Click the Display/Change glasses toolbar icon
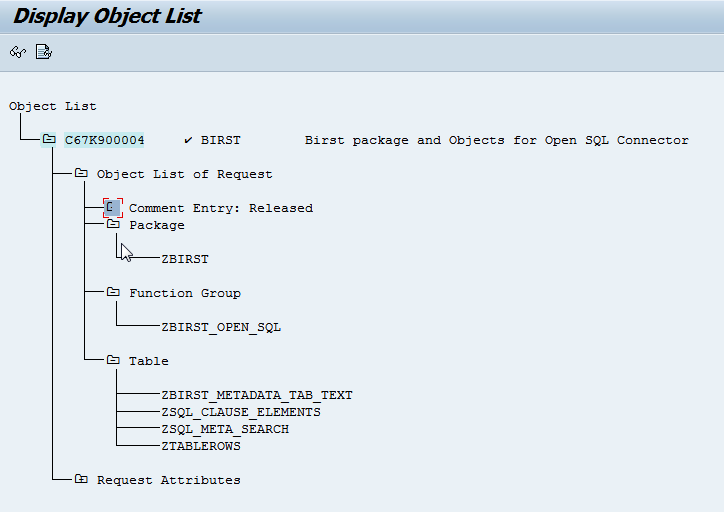Image resolution: width=724 pixels, height=512 pixels. tap(17, 52)
